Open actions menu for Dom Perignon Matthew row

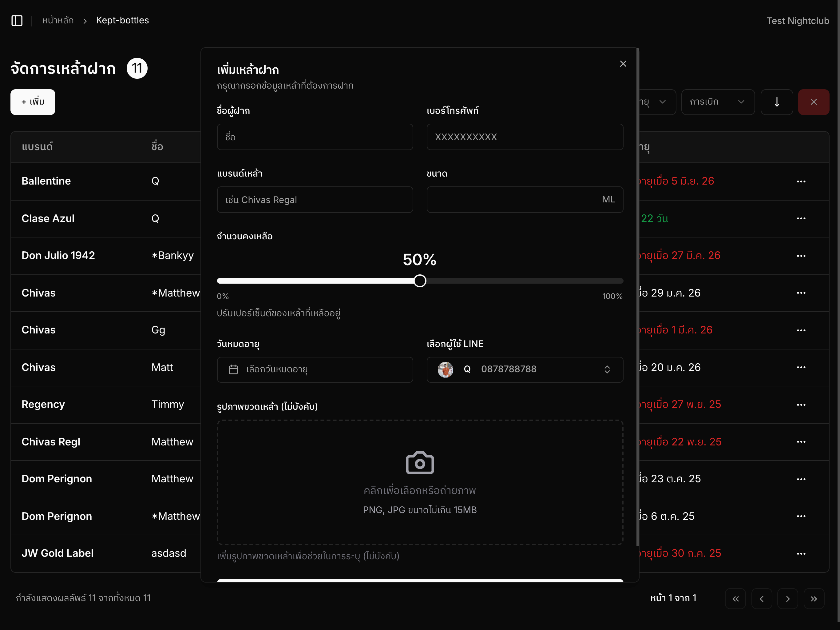click(x=801, y=479)
